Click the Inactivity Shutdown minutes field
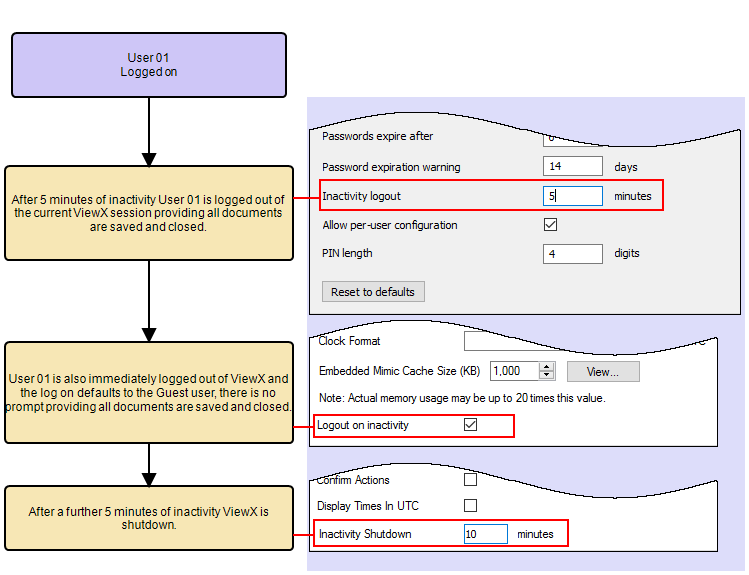The image size is (749, 575). [486, 534]
